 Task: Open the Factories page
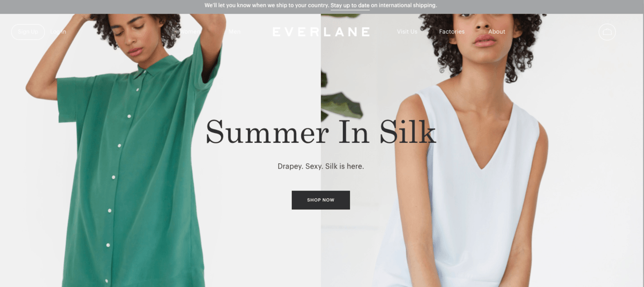452,32
